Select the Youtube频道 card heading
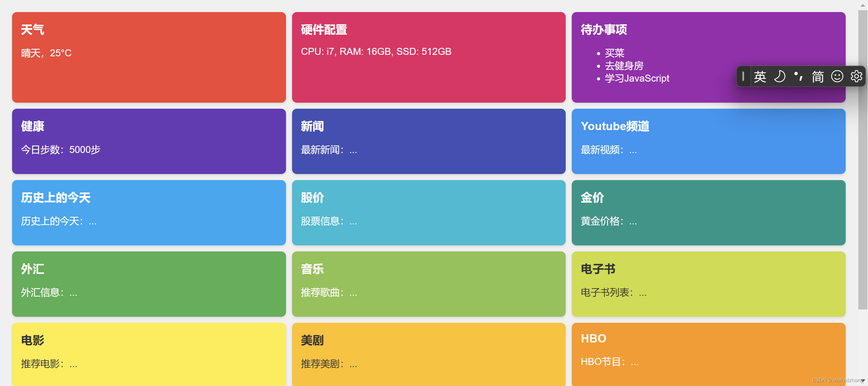Viewport: 868px width, 386px height. [x=615, y=126]
